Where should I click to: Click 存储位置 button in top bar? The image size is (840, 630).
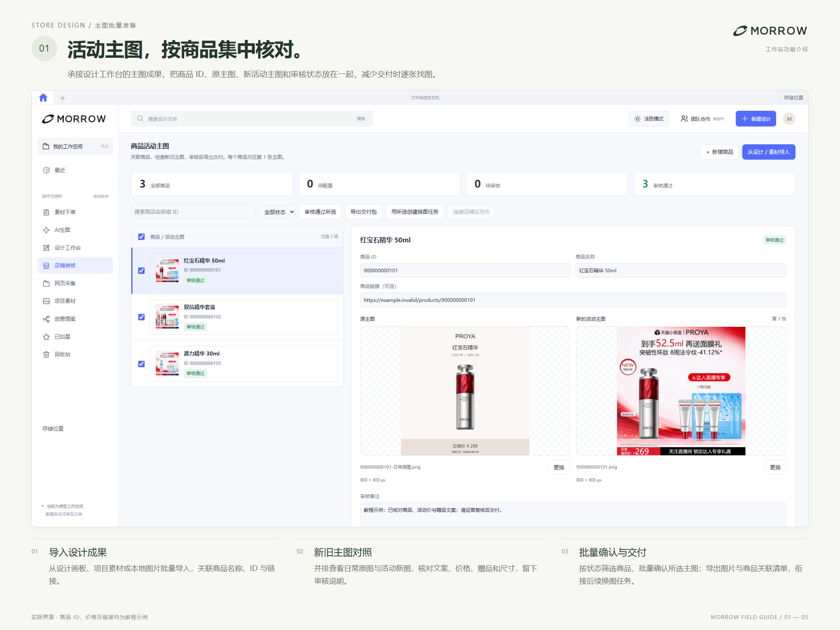[x=793, y=98]
